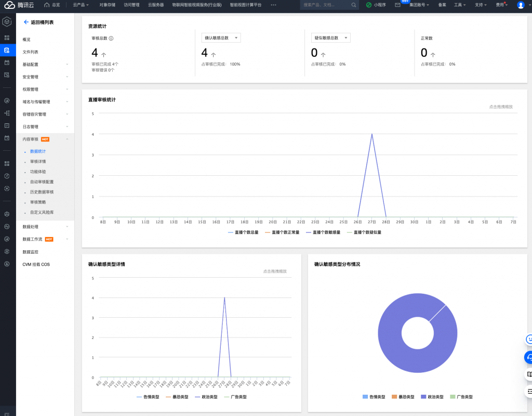Toggle 直播个数总量 series in chart legend
This screenshot has height=416, width=532.
(243, 232)
